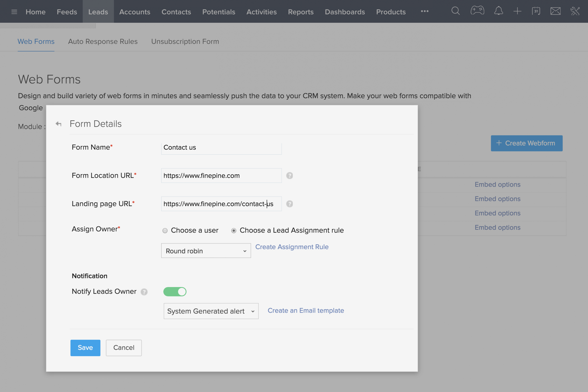Check email via the envelope icon
588x392 pixels.
point(555,11)
